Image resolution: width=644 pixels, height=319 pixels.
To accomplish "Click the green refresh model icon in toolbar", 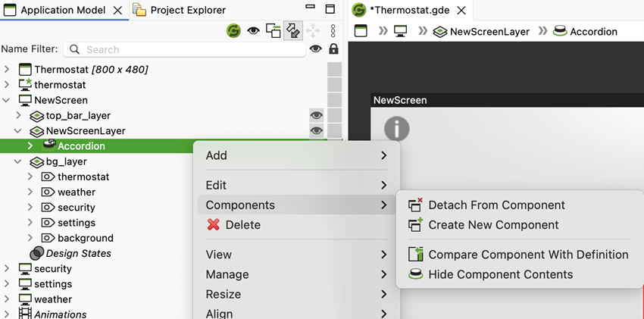I will pos(233,31).
